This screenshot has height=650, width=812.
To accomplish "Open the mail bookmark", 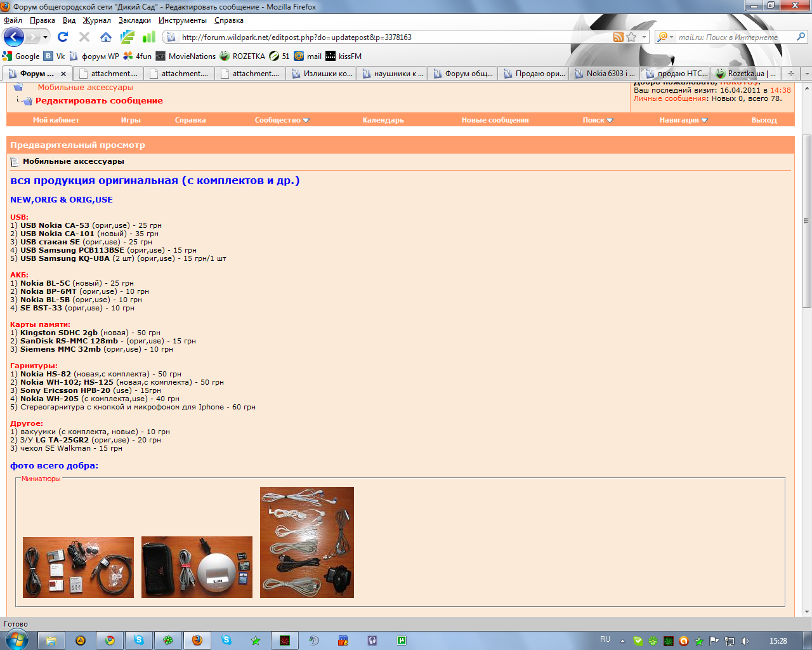I will tap(308, 56).
